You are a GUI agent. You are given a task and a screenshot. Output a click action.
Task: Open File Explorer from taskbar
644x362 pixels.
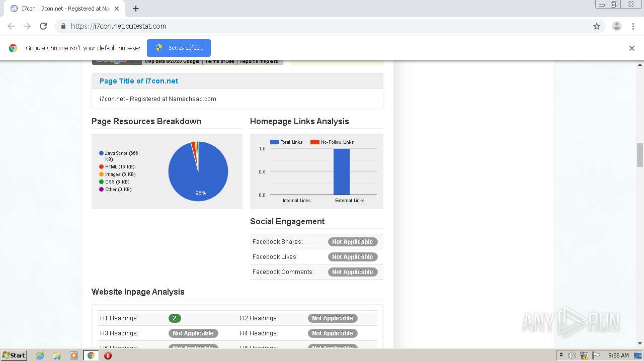tap(57, 355)
